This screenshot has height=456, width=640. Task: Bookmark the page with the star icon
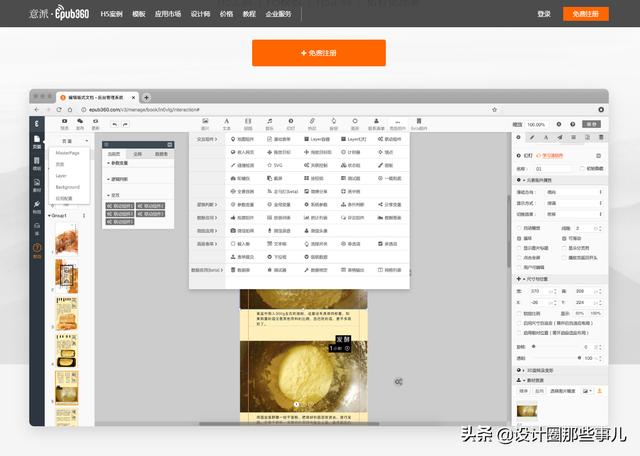click(x=494, y=109)
